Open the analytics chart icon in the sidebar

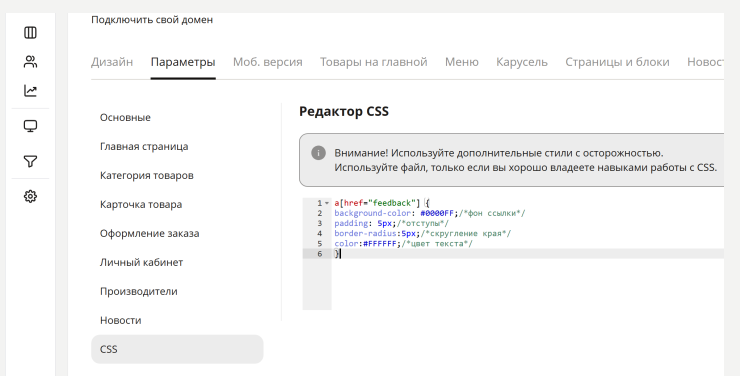pyautogui.click(x=30, y=91)
